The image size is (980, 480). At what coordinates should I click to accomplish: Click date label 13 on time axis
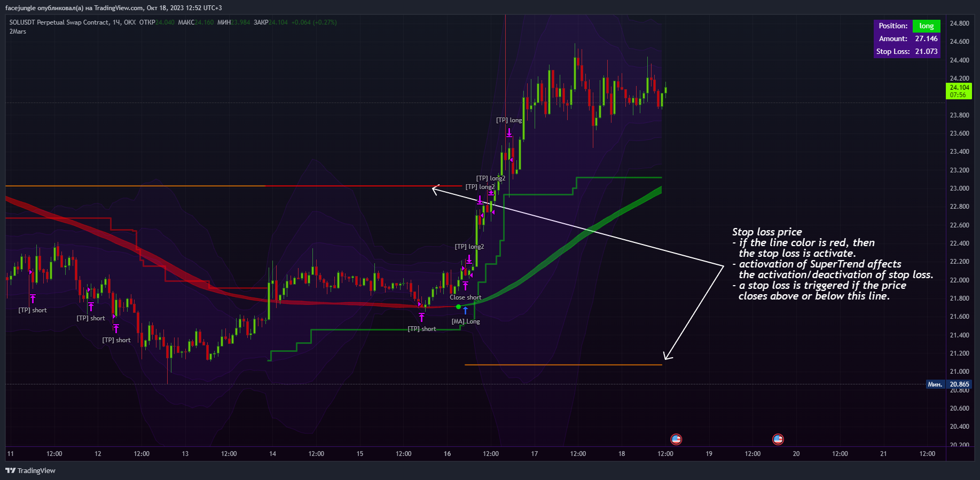coord(185,454)
